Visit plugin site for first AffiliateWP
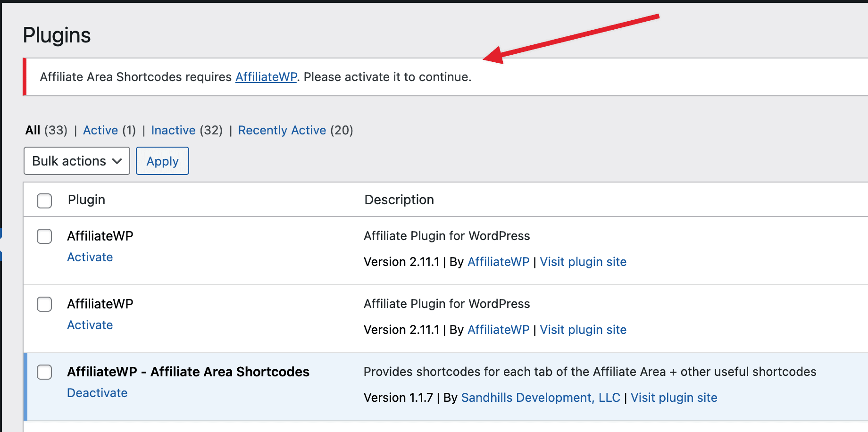Image resolution: width=868 pixels, height=432 pixels. pyautogui.click(x=583, y=262)
